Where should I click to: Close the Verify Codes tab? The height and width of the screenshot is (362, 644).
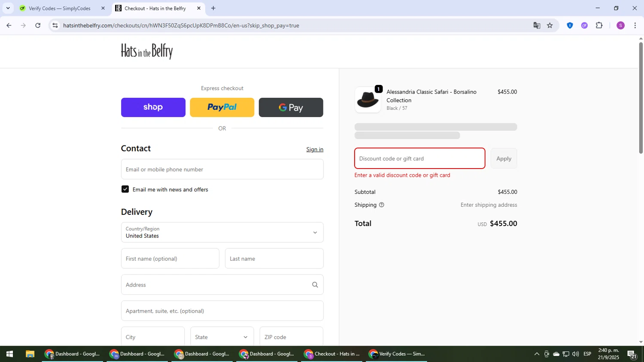pos(103,8)
